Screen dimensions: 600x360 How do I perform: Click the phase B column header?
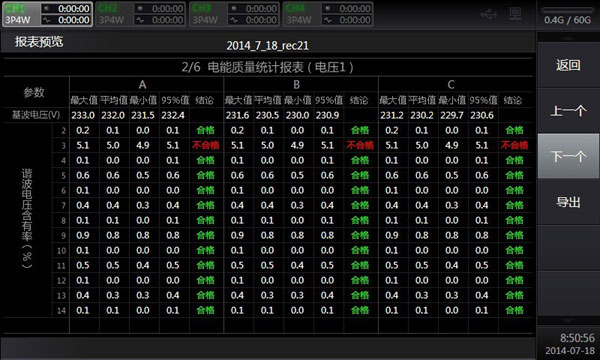(x=296, y=85)
